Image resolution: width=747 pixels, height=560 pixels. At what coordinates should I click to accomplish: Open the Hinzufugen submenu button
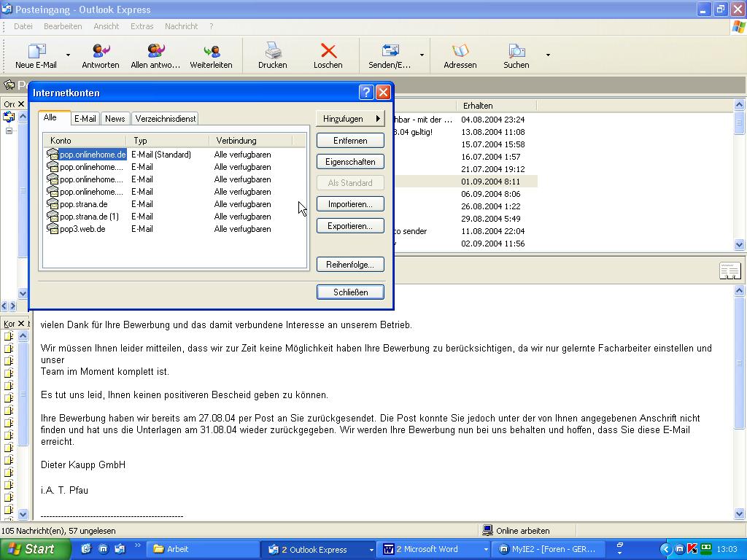(350, 119)
